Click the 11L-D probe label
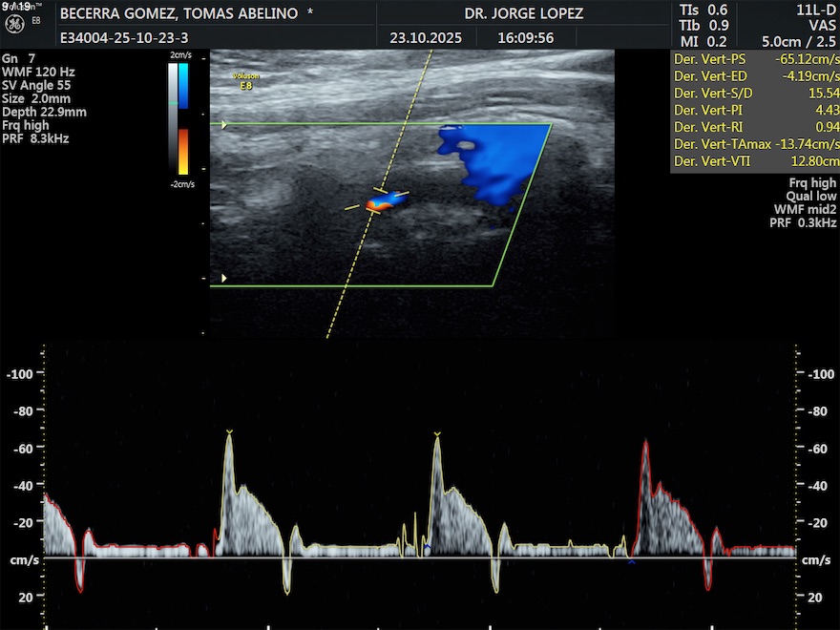Image resolution: width=840 pixels, height=630 pixels. point(816,10)
